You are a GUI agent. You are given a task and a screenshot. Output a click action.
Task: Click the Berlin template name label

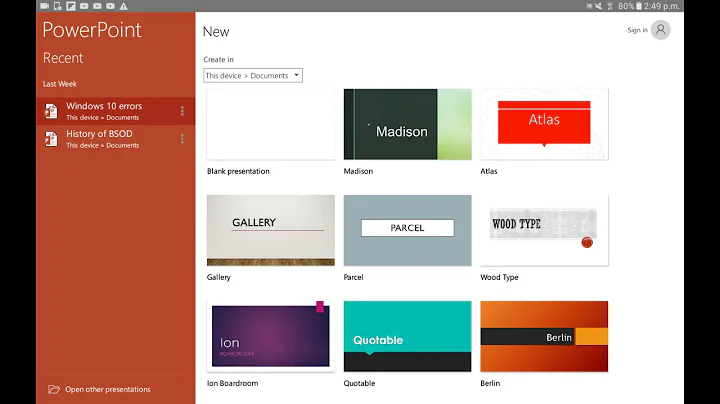click(x=490, y=383)
